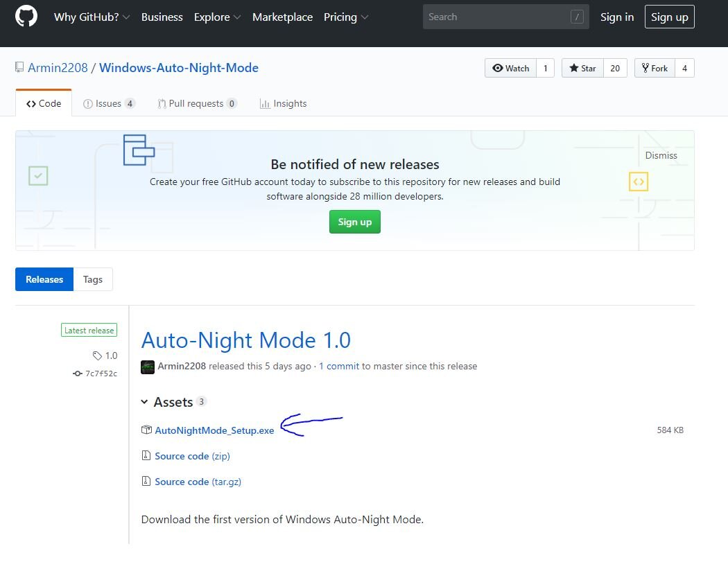Click Sign up in the header
The image size is (728, 562).
tap(670, 17)
